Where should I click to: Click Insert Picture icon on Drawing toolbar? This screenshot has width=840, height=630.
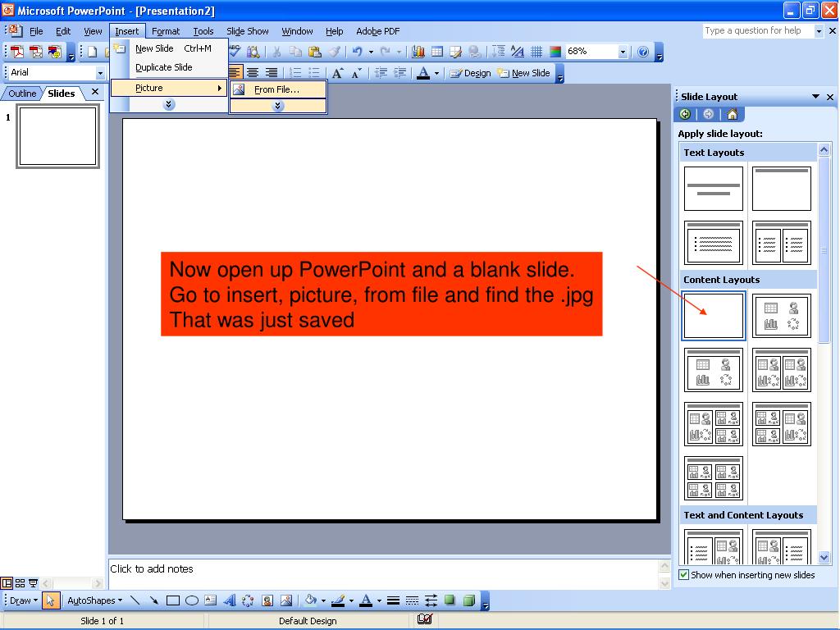tap(286, 600)
